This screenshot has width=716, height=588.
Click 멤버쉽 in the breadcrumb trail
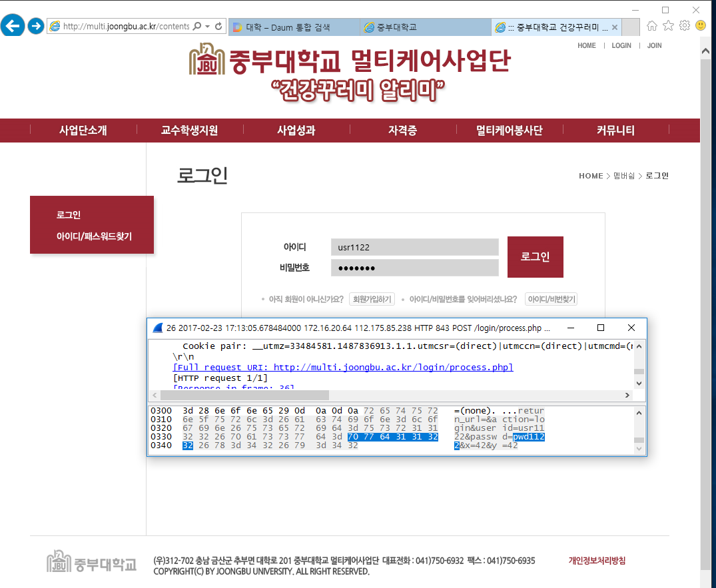(624, 176)
